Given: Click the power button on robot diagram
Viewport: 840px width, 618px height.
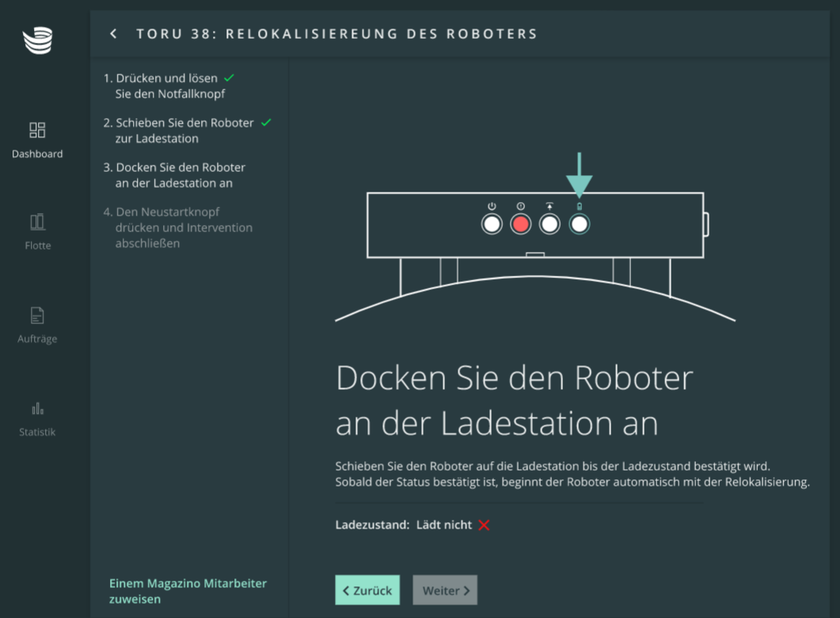Looking at the screenshot, I should (492, 224).
